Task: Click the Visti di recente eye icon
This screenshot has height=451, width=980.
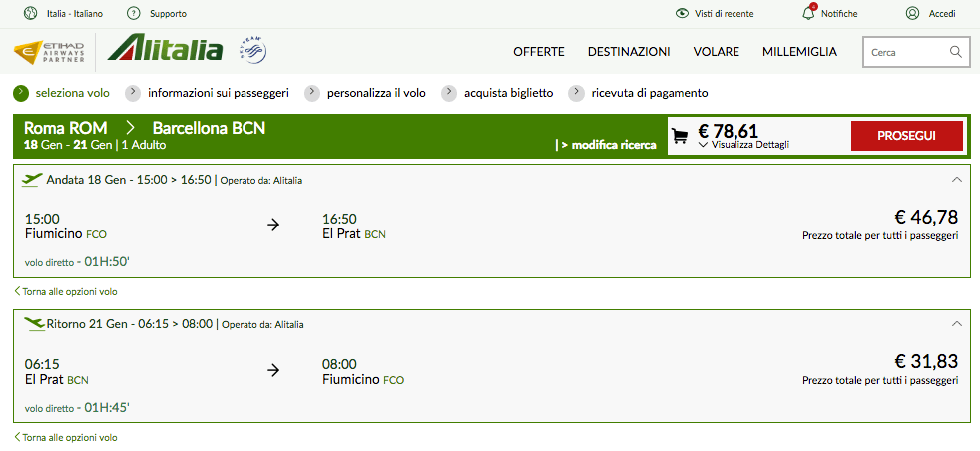Action: click(x=683, y=14)
